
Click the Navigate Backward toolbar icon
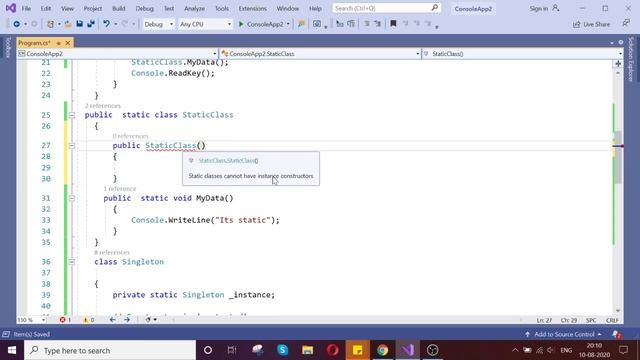[16, 24]
